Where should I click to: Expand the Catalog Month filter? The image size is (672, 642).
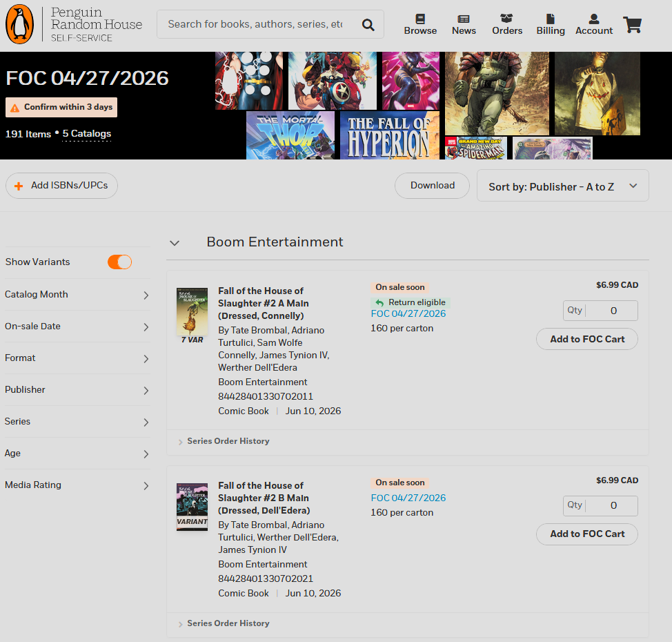pos(77,295)
